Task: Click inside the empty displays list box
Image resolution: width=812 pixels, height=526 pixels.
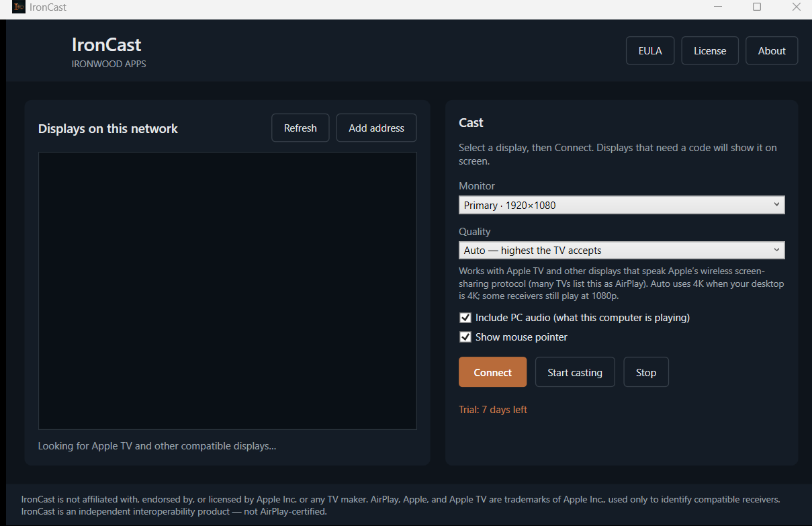Action: (228, 290)
